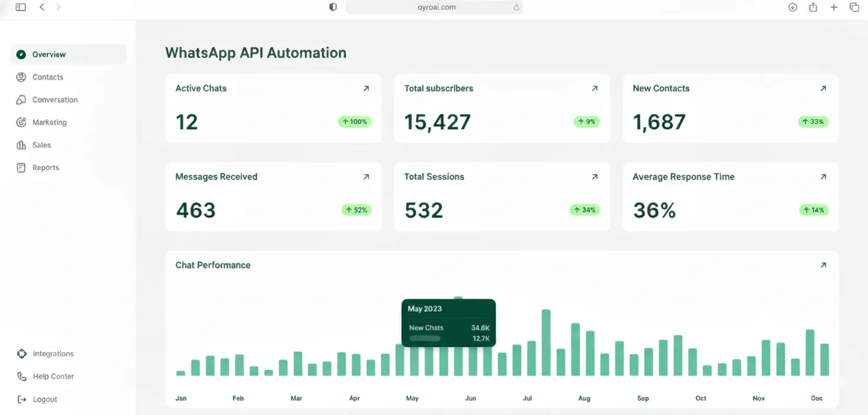The image size is (868, 415).
Task: Select the Contacts icon in the sidebar
Action: pyautogui.click(x=21, y=77)
